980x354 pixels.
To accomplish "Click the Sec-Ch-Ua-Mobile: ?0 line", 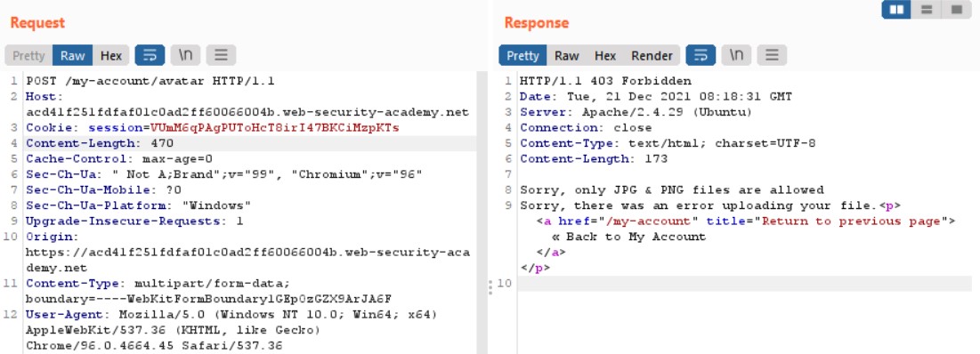I will point(103,190).
